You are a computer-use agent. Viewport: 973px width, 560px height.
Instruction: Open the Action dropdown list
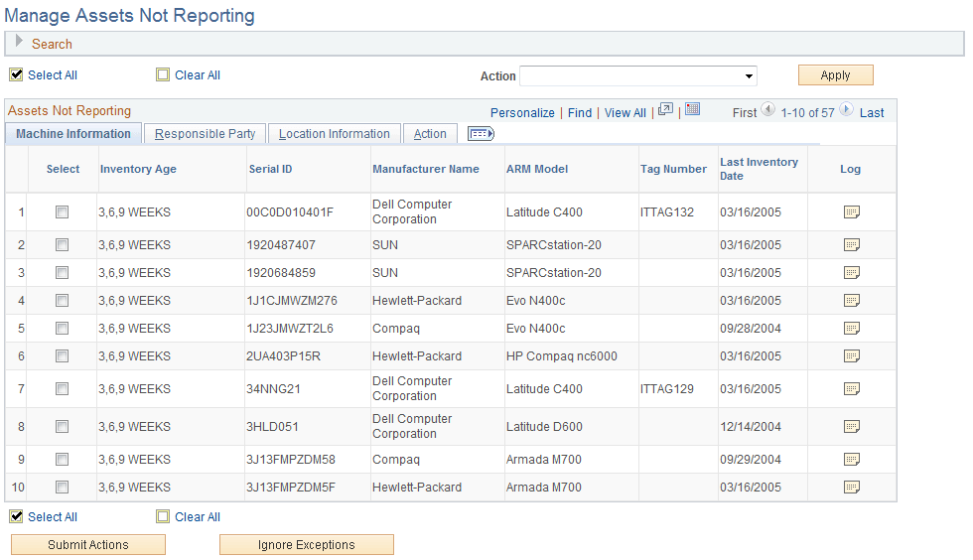[637, 75]
